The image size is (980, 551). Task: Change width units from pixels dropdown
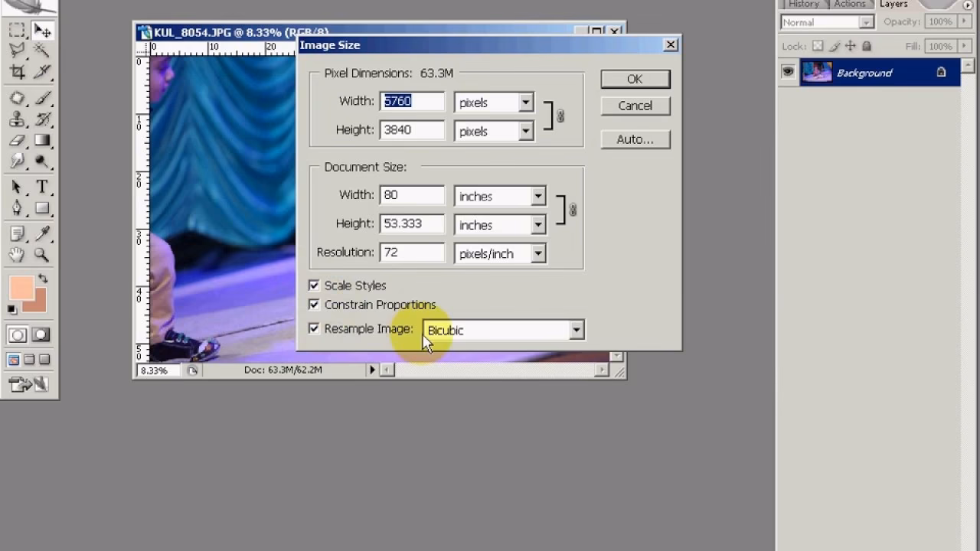point(525,102)
